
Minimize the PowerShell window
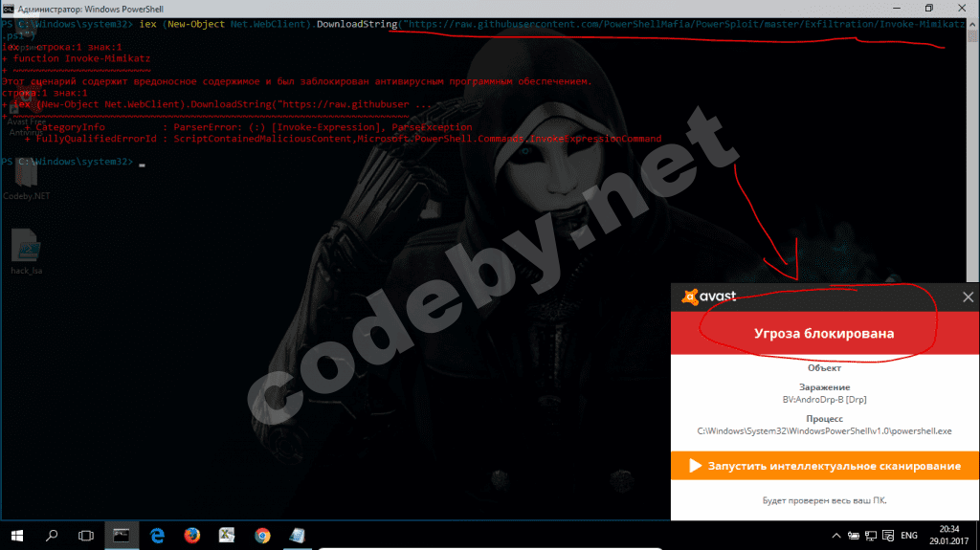897,9
